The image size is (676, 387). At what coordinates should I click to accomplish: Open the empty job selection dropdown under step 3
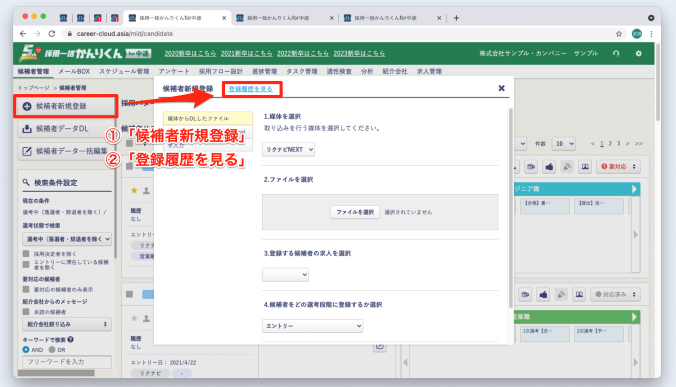285,275
